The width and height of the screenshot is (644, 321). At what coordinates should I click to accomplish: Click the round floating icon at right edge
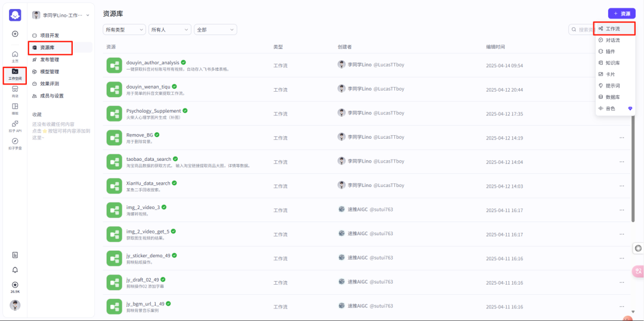pyautogui.click(x=638, y=248)
